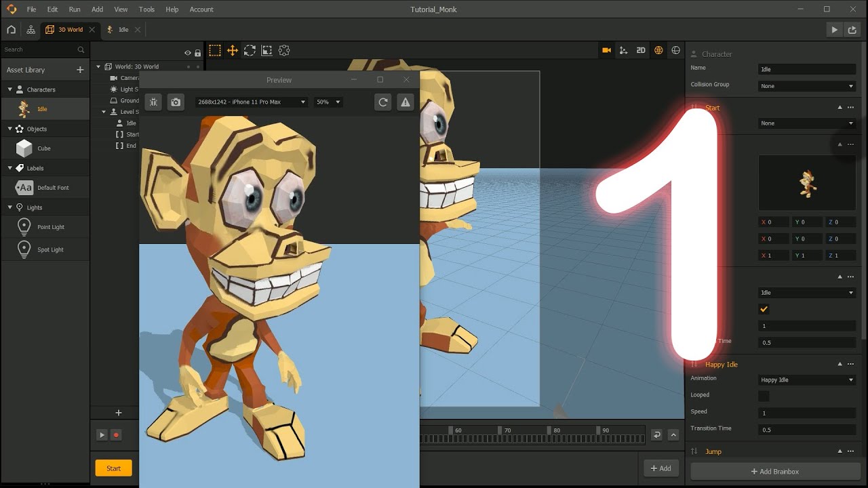Toggle the camera view in viewport toolbar
This screenshot has width=868, height=488.
tap(606, 50)
